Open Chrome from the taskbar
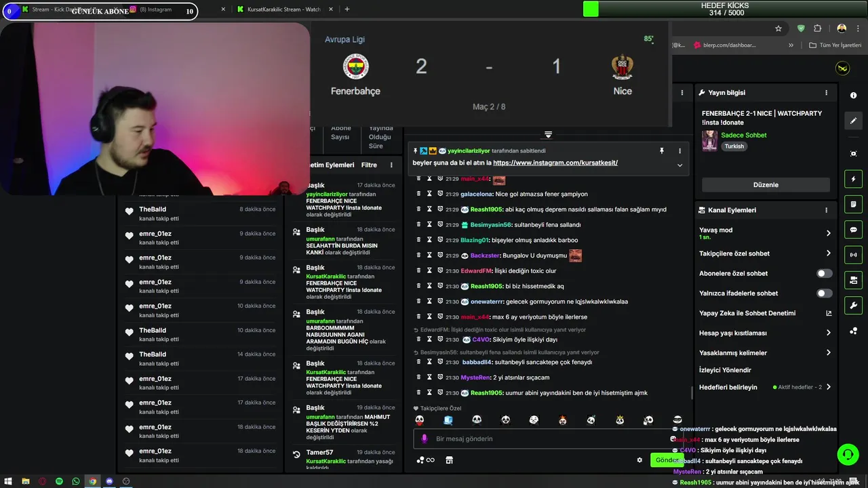The width and height of the screenshot is (868, 488). 93,481
